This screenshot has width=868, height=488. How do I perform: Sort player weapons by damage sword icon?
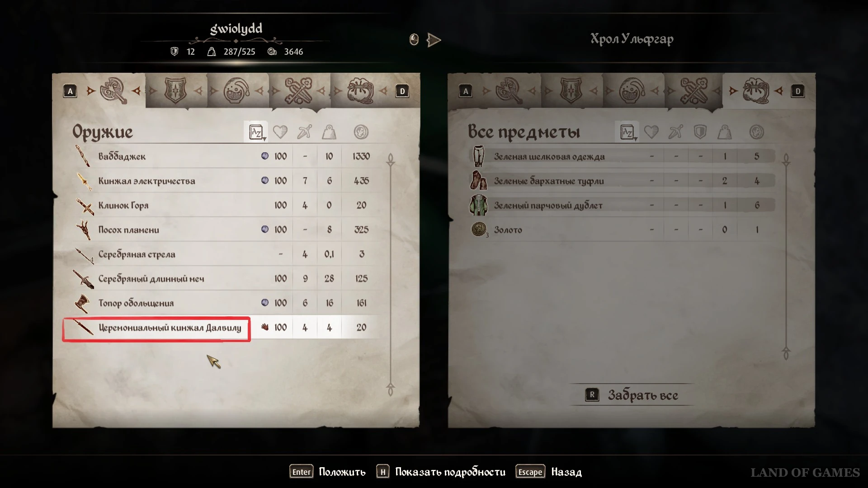304,132
